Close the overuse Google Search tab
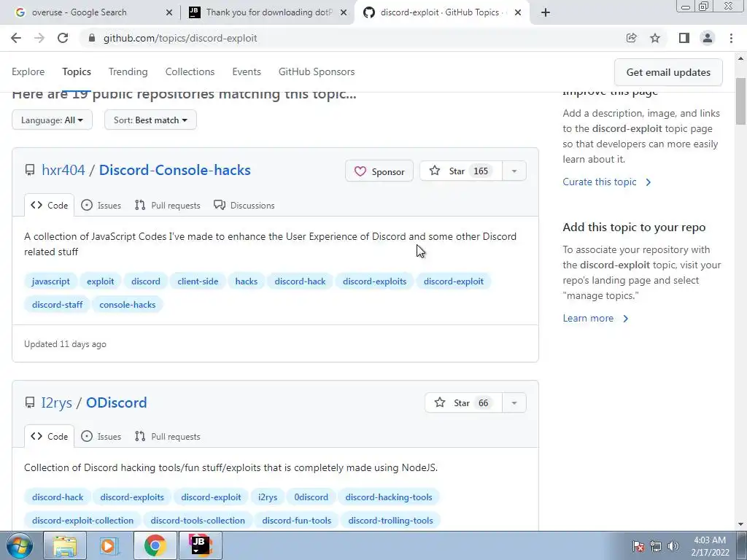Image resolution: width=747 pixels, height=560 pixels. [x=169, y=12]
